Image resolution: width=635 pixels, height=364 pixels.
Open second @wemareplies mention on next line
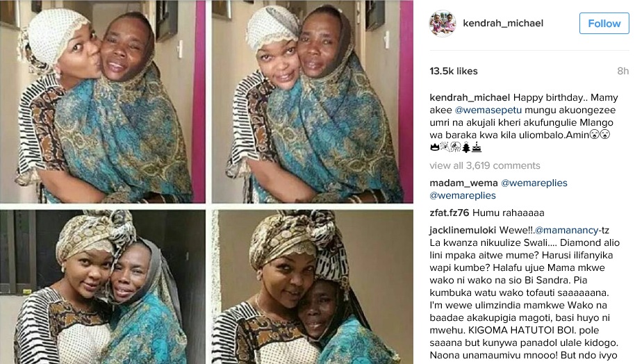click(x=463, y=196)
